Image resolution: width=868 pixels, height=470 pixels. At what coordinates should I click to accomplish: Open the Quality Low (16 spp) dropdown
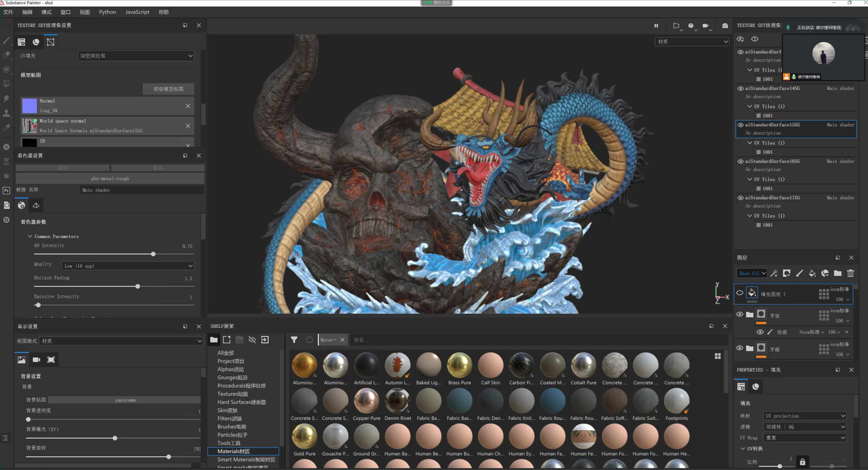(x=128, y=266)
